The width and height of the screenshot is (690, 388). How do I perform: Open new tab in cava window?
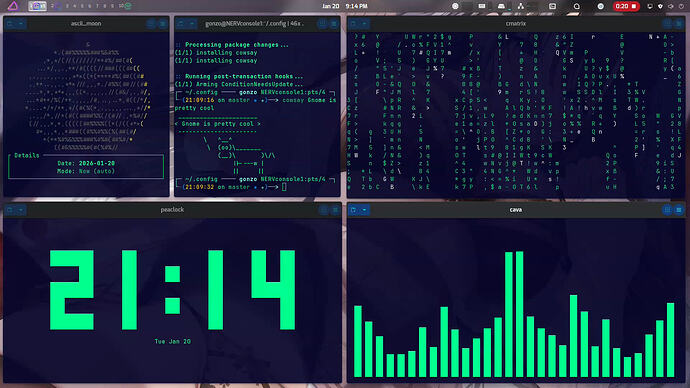pyautogui.click(x=354, y=210)
